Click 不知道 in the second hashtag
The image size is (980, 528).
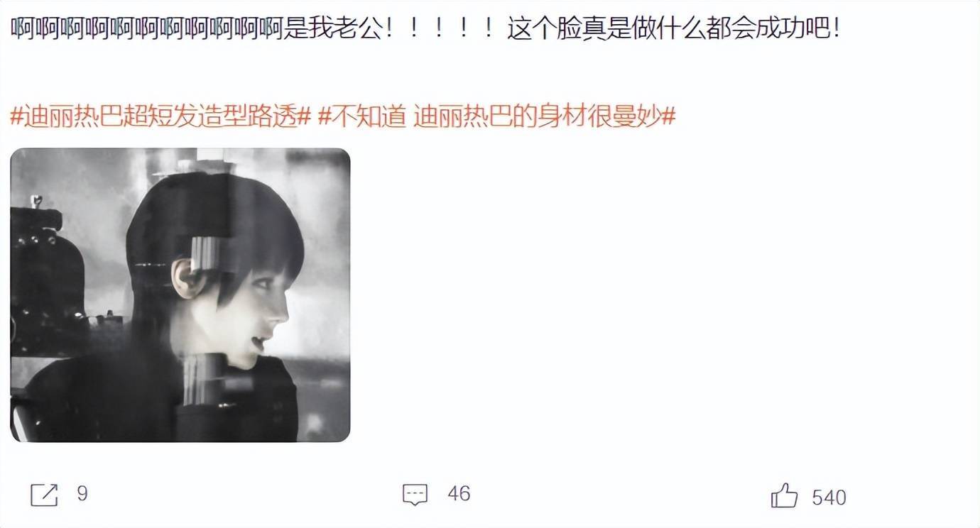369,116
